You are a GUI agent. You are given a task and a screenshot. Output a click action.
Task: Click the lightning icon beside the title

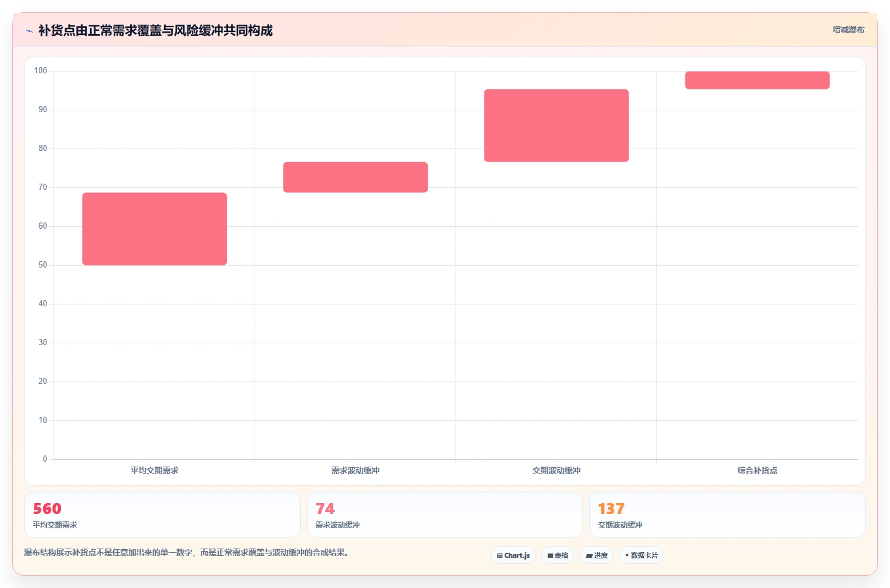(x=29, y=31)
